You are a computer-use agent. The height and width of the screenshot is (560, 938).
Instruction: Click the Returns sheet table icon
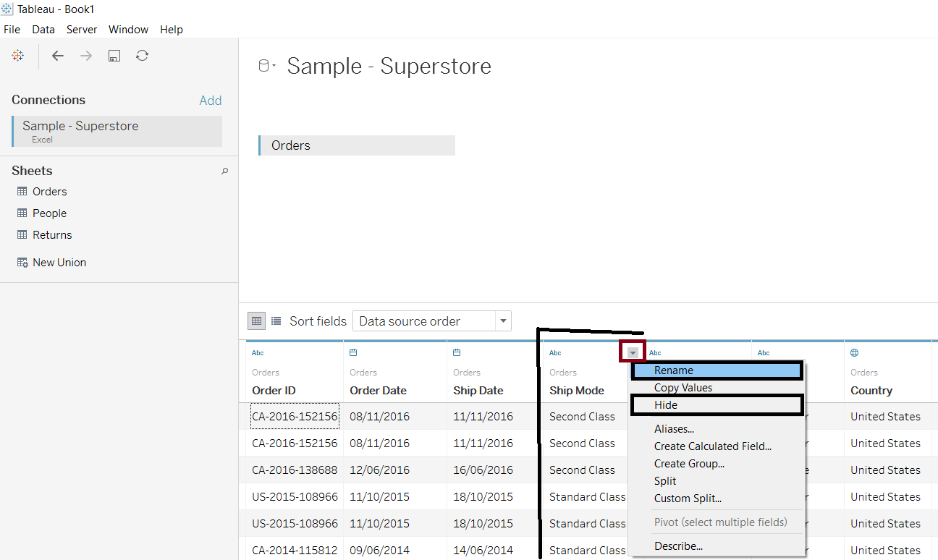[x=22, y=235]
